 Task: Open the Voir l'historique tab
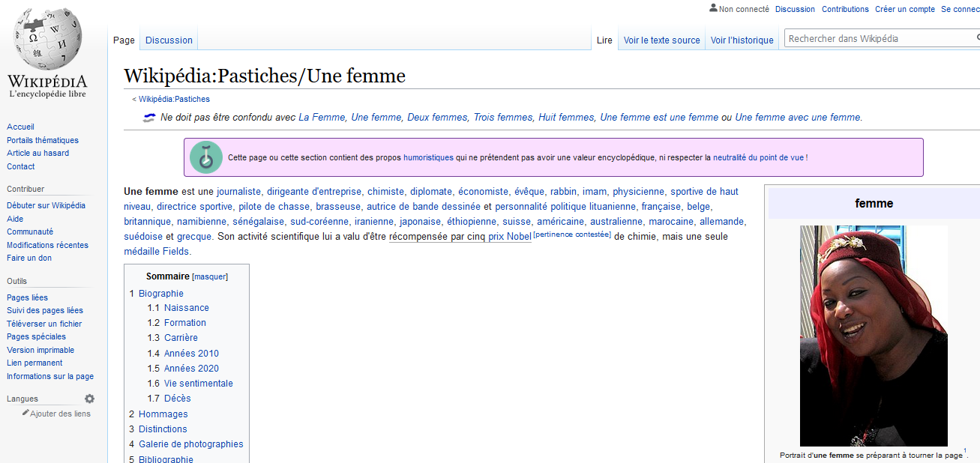coord(742,40)
